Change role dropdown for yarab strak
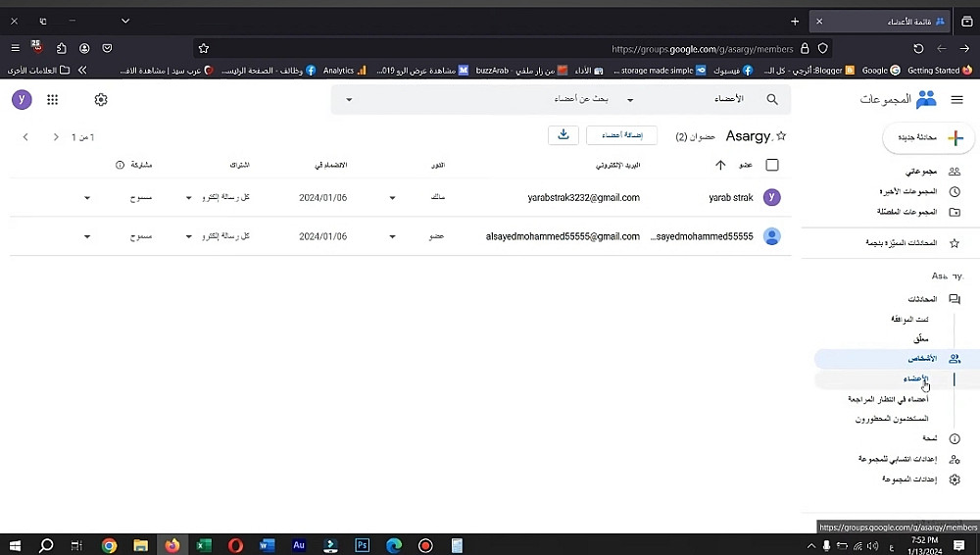Viewport: 980px width, 555px height. [393, 198]
